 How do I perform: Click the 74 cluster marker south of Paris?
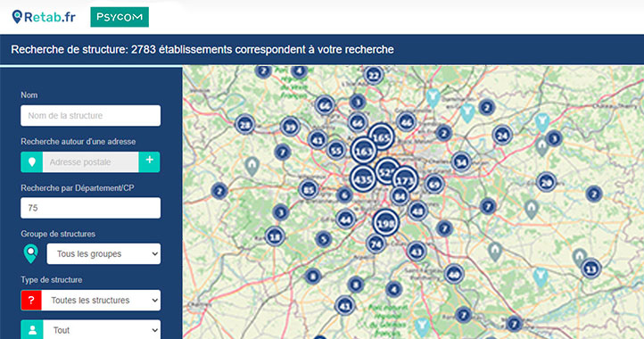tap(376, 244)
